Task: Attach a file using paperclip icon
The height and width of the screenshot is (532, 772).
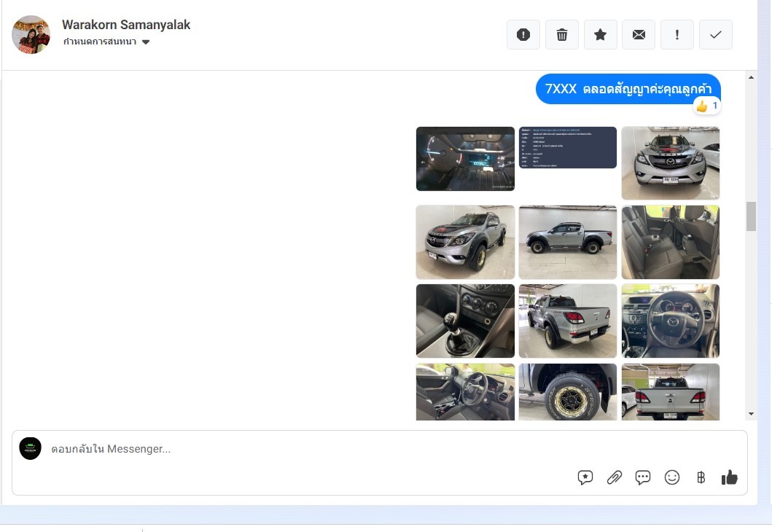Action: [615, 477]
